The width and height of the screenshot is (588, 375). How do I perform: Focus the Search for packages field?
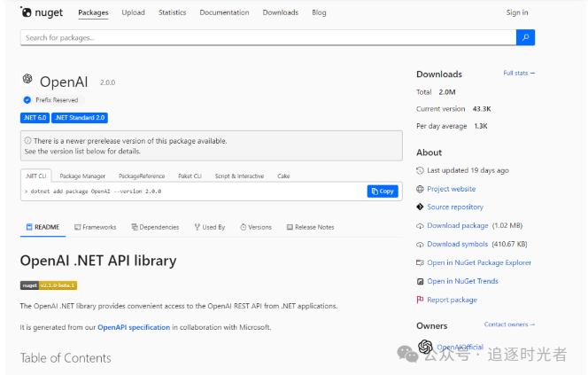[268, 37]
